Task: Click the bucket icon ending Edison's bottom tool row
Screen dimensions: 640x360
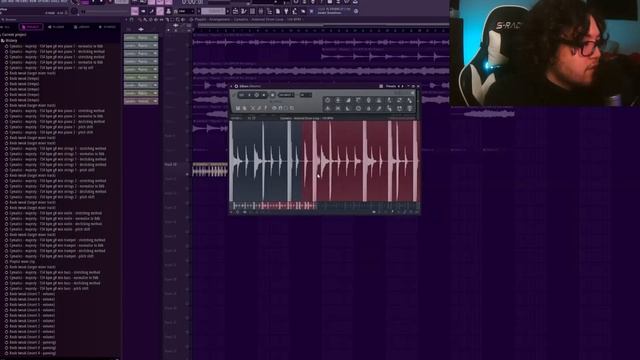Action: 410,108
